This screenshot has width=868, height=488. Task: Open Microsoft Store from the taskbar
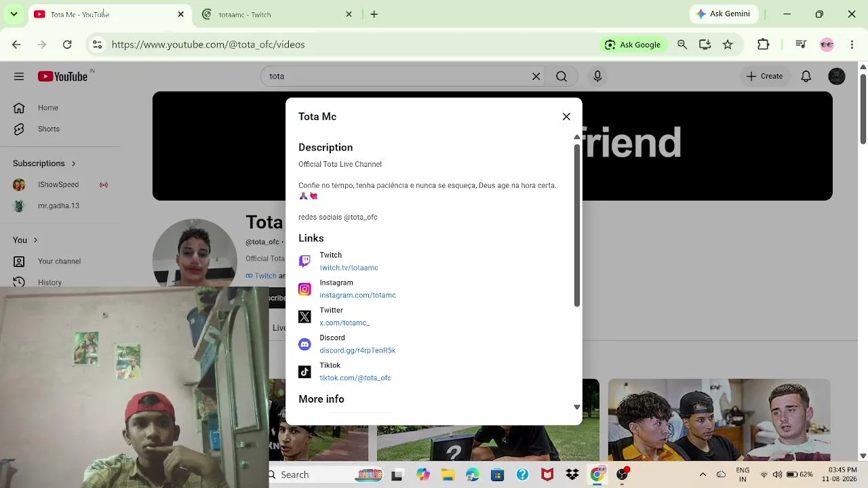[498, 474]
